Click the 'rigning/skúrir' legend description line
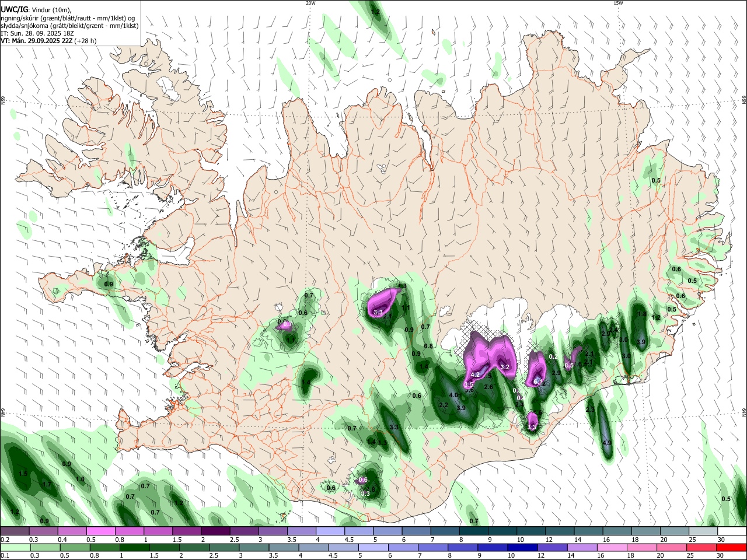The image size is (747, 560). click(x=68, y=17)
